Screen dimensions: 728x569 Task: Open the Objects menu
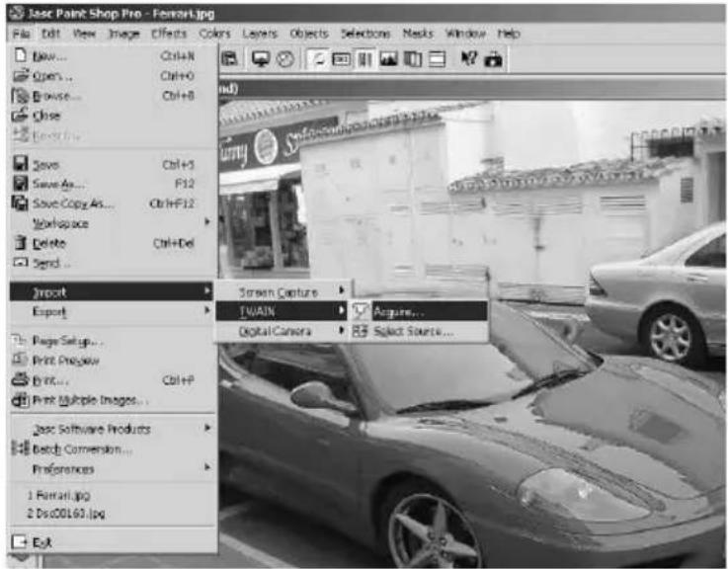(309, 34)
